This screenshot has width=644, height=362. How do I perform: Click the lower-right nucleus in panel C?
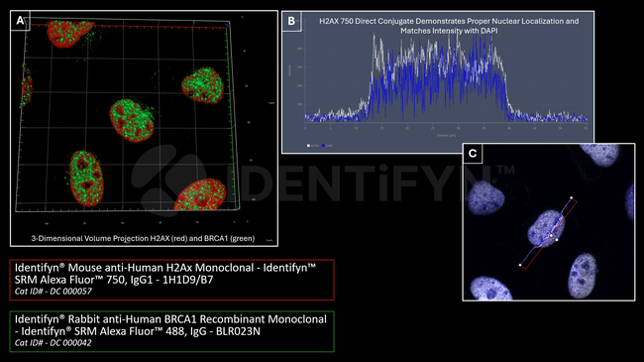583,275
